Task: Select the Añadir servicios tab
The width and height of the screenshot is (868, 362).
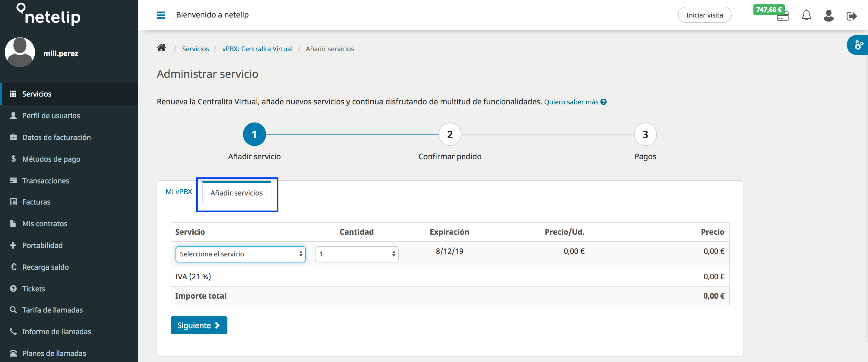Action: (x=236, y=193)
